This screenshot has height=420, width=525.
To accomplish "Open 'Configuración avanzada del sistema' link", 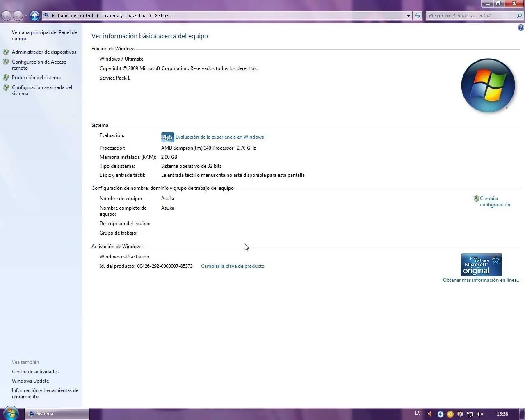I will tap(42, 90).
